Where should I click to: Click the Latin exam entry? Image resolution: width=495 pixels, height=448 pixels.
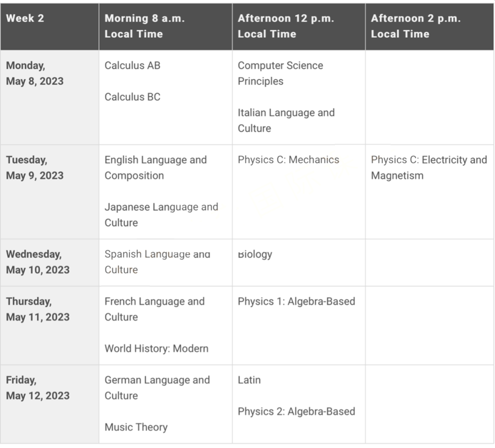249,380
